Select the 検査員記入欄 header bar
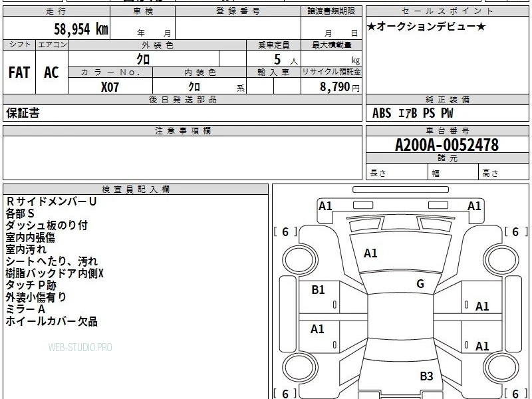 136,189
